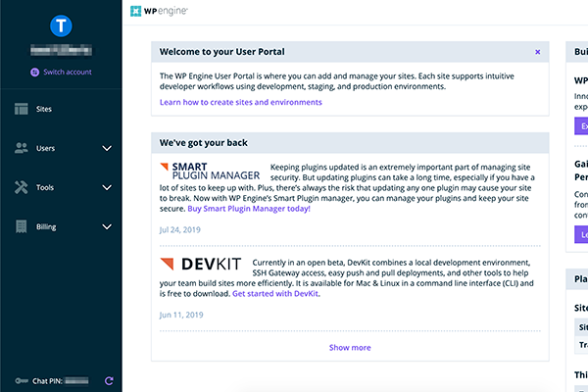Click Buy Smart Plugin Manager today link
The width and height of the screenshot is (588, 392).
coord(249,209)
